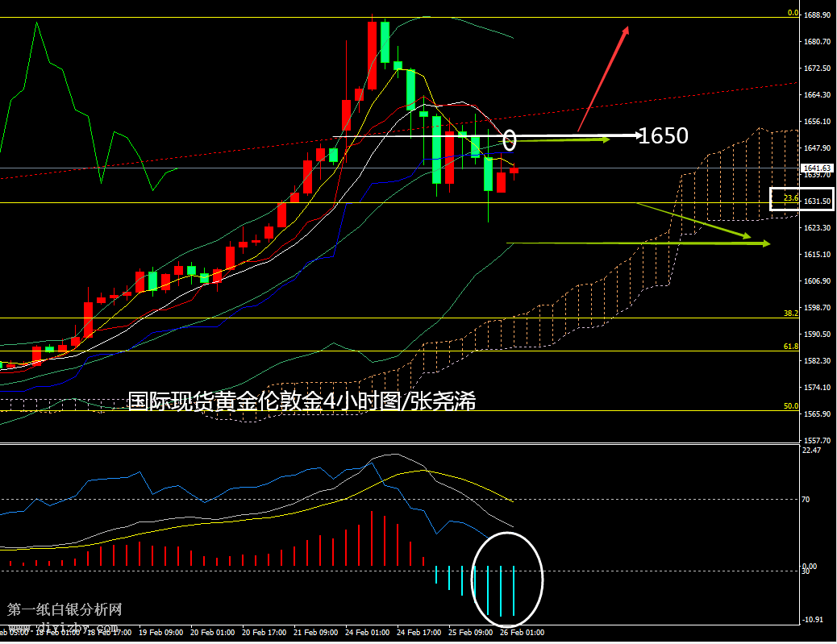Select the current price label 1641.63

[818, 168]
